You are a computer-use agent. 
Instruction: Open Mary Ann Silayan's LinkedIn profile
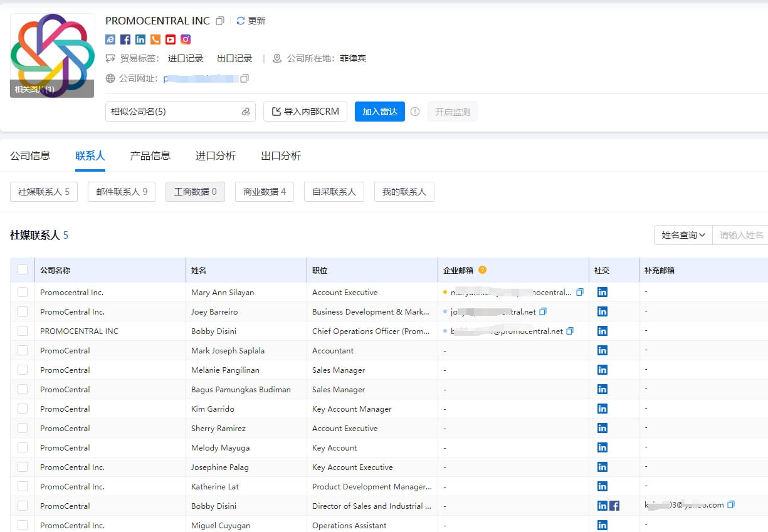(x=602, y=292)
